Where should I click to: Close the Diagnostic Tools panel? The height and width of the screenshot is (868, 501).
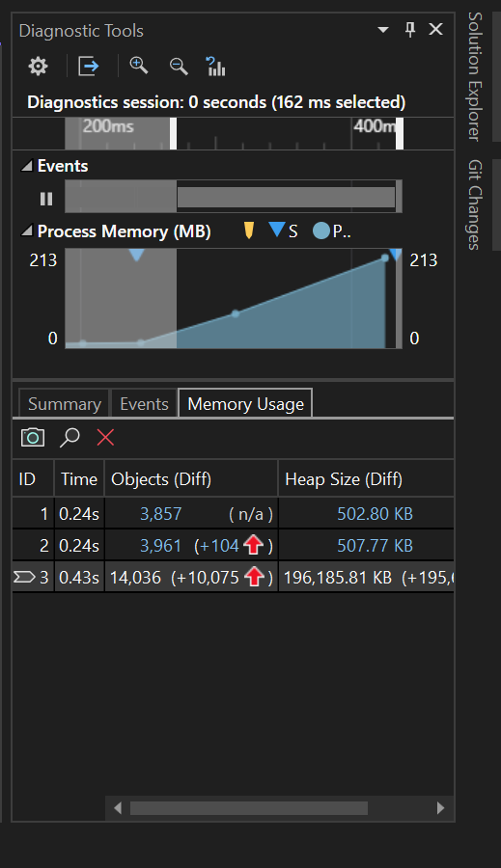coord(436,29)
